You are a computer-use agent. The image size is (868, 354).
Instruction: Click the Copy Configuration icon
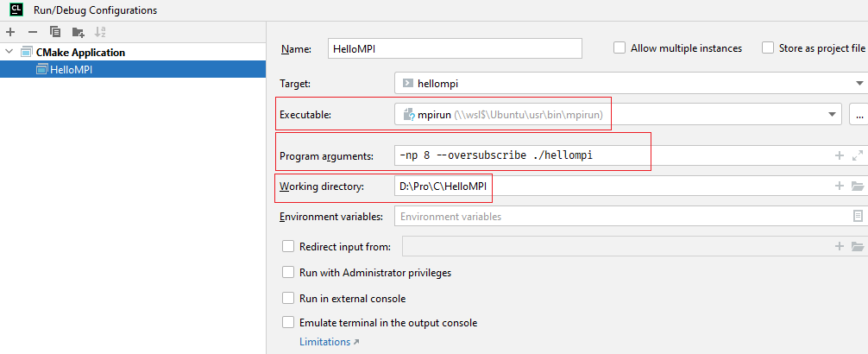(55, 32)
